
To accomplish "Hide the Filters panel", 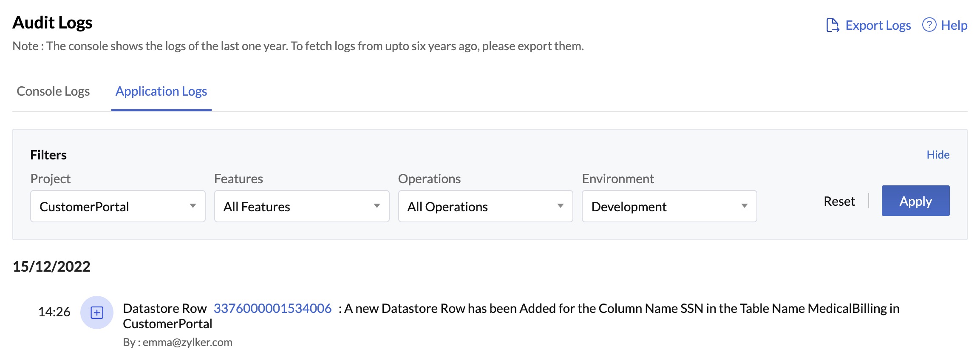I will pos(938,155).
